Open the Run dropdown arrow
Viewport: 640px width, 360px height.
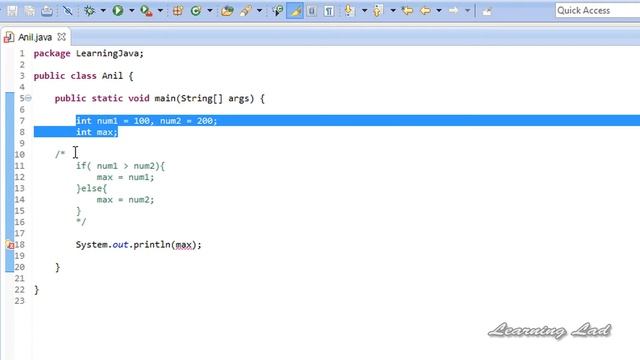coord(132,11)
